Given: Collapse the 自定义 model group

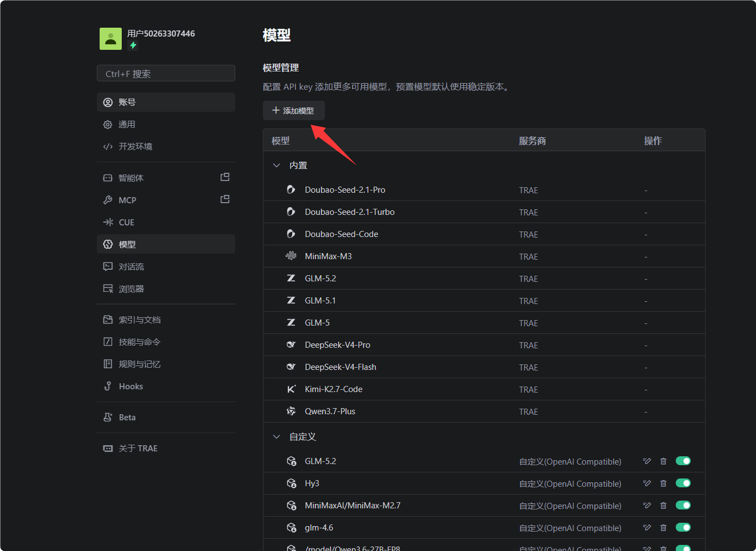Looking at the screenshot, I should pyautogui.click(x=277, y=437).
